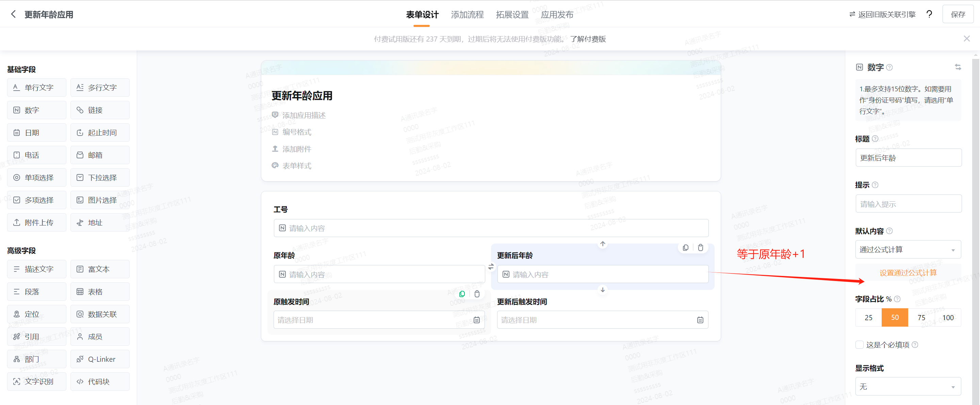The height and width of the screenshot is (405, 980).
Task: Add a 邮箱 field
Action: pyautogui.click(x=100, y=155)
